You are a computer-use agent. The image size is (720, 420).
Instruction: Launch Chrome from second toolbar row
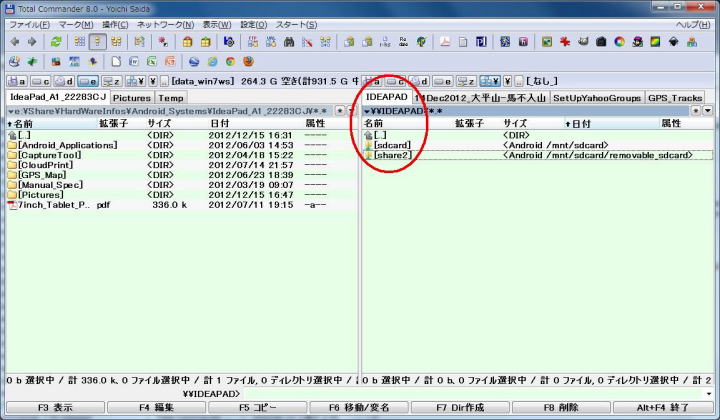click(230, 62)
